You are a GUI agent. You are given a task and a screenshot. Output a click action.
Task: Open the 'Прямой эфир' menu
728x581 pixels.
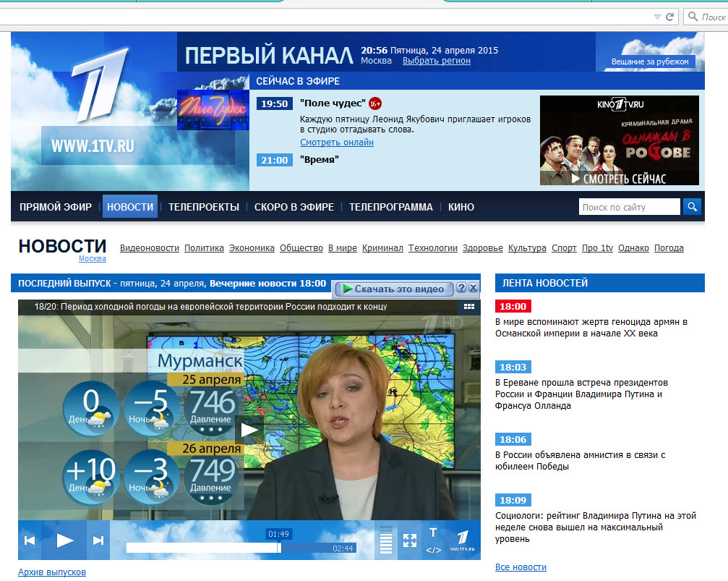pyautogui.click(x=56, y=207)
